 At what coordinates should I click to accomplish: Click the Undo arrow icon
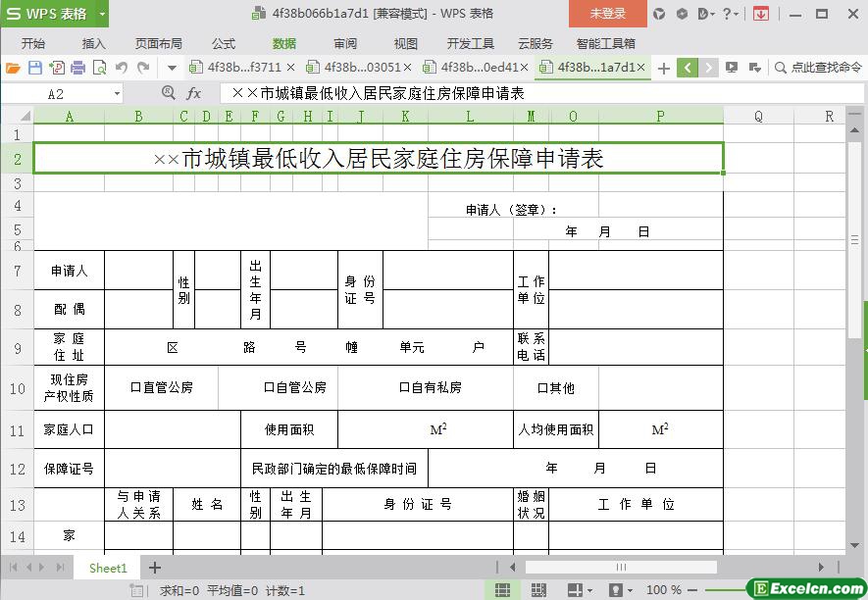point(122,68)
